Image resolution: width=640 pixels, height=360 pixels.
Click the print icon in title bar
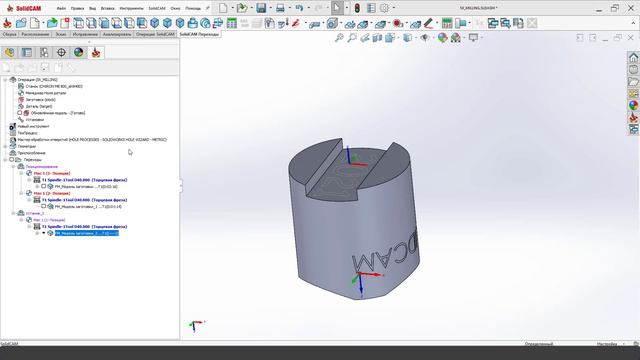pyautogui.click(x=280, y=8)
